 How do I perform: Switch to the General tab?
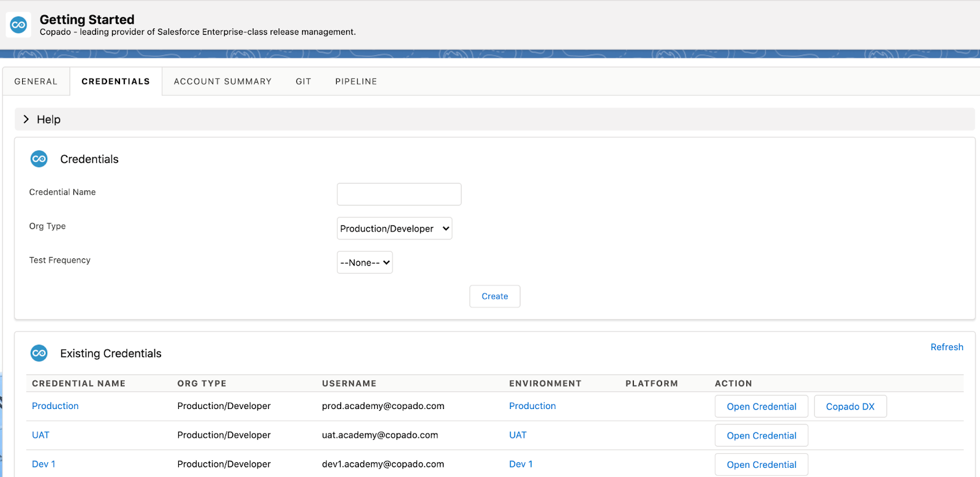36,81
